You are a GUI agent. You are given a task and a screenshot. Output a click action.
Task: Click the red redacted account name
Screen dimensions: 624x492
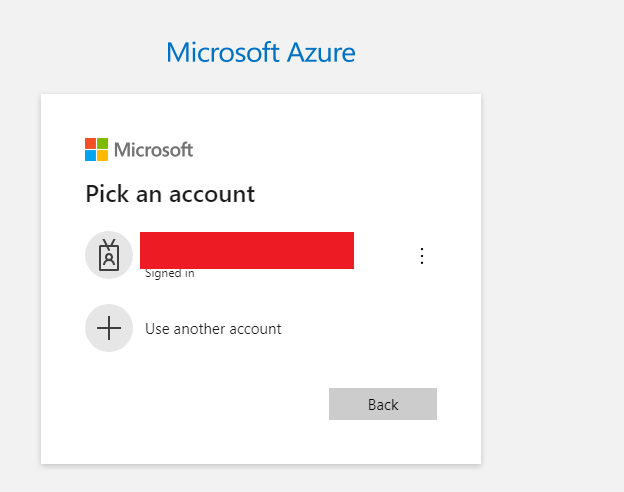click(247, 250)
